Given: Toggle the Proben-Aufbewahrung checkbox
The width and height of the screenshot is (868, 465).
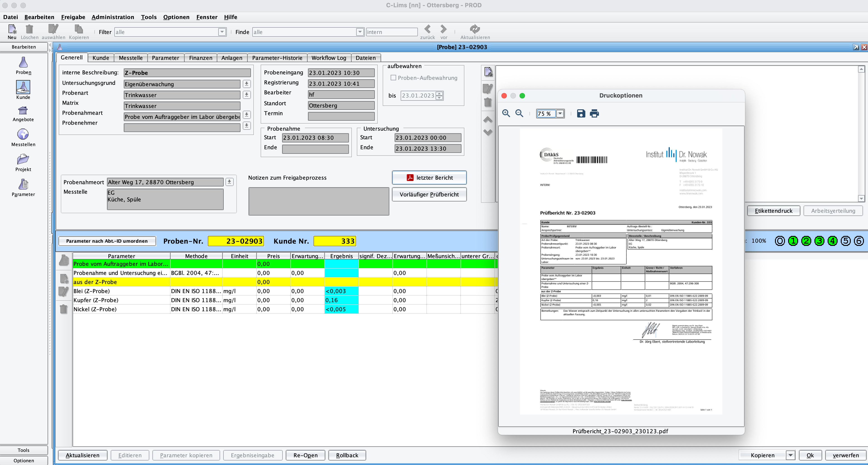Looking at the screenshot, I should [393, 78].
